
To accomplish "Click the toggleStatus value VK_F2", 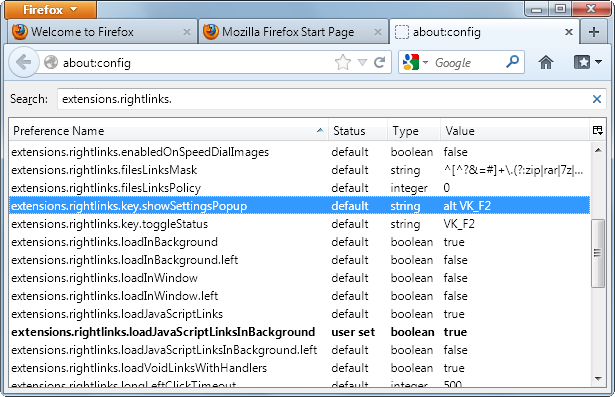I will [x=459, y=224].
